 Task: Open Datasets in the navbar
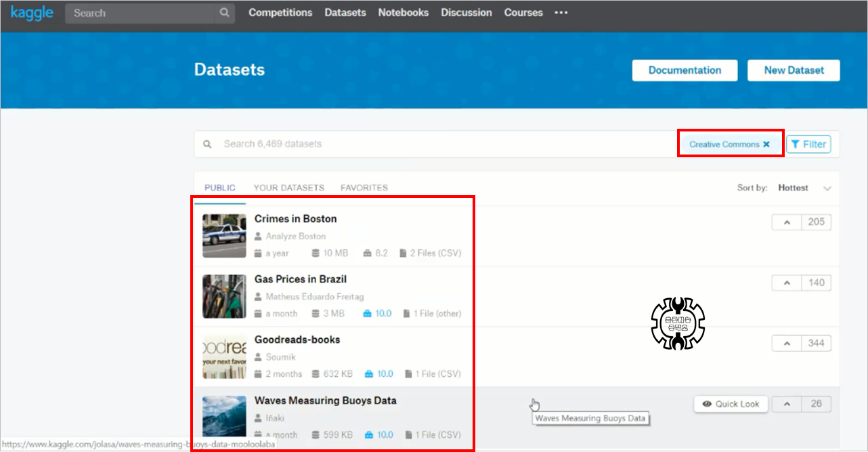coord(345,13)
